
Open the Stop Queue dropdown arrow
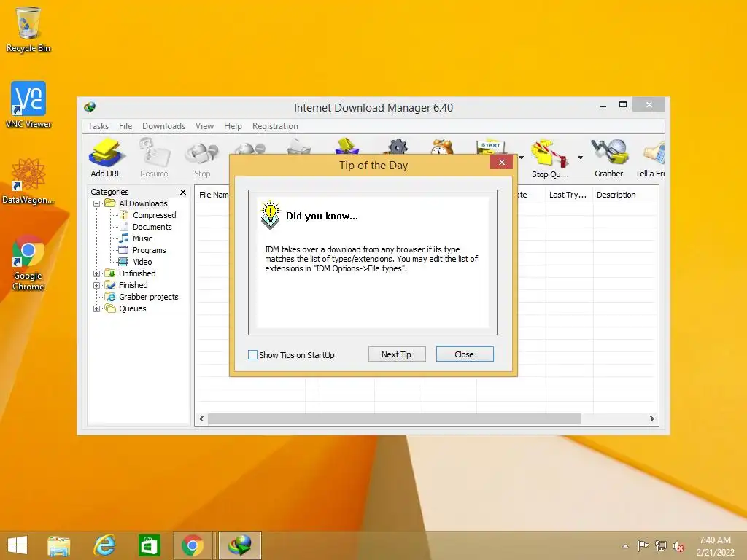[580, 157]
